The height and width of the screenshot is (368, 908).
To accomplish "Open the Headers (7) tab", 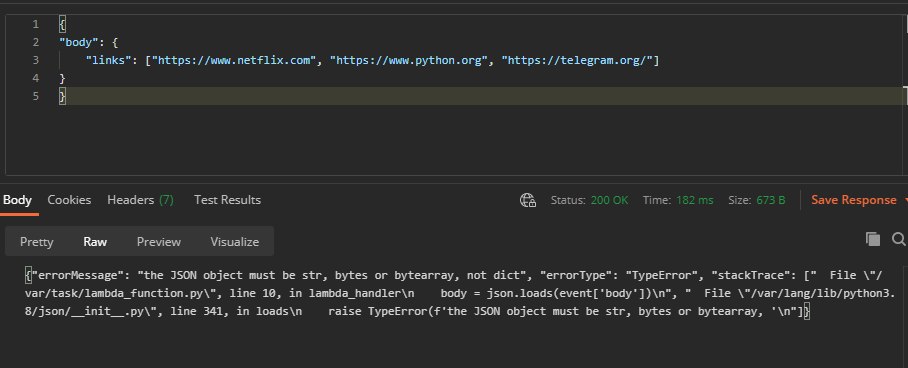I will (x=140, y=200).
